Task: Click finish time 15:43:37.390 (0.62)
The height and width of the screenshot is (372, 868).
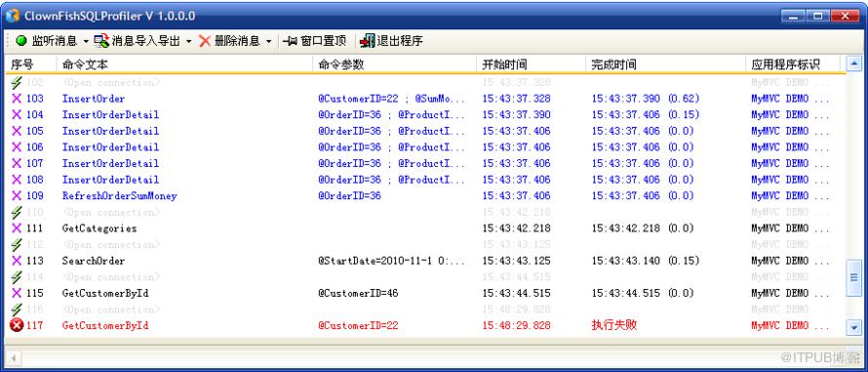Action: click(x=646, y=99)
